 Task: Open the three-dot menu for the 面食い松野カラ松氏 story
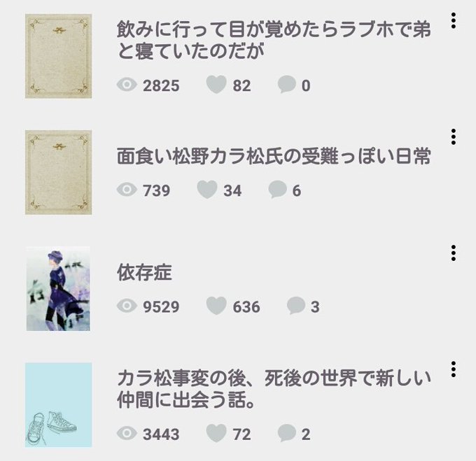click(x=453, y=137)
